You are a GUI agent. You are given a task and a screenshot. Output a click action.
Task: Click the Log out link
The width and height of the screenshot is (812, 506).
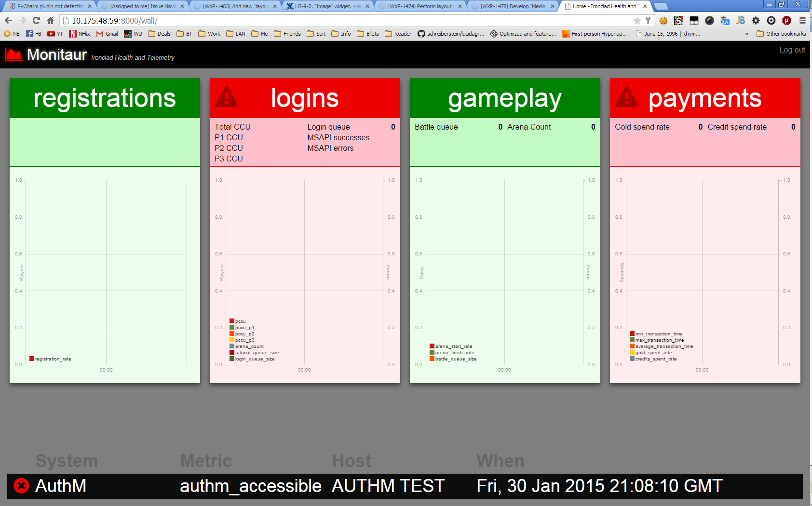coord(792,50)
